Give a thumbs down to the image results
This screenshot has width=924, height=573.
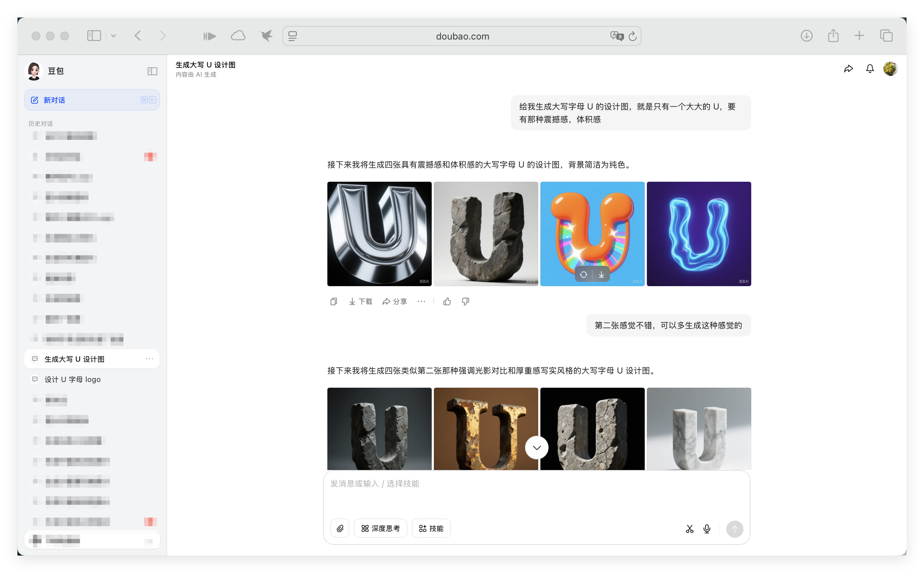[465, 301]
